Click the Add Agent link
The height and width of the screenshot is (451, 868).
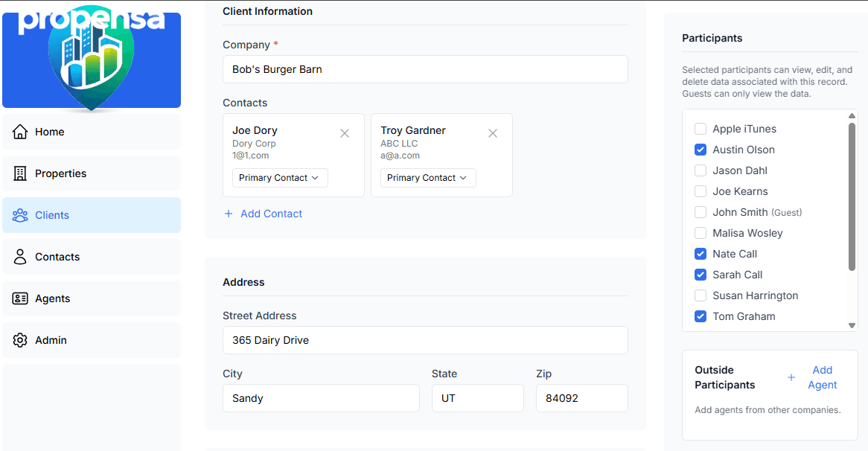coord(822,377)
